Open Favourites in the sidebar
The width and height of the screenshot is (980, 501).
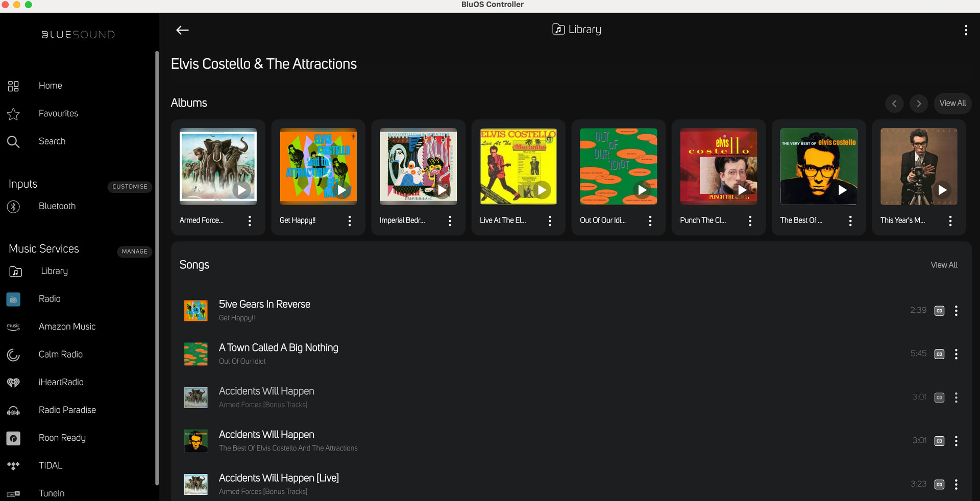pyautogui.click(x=58, y=113)
